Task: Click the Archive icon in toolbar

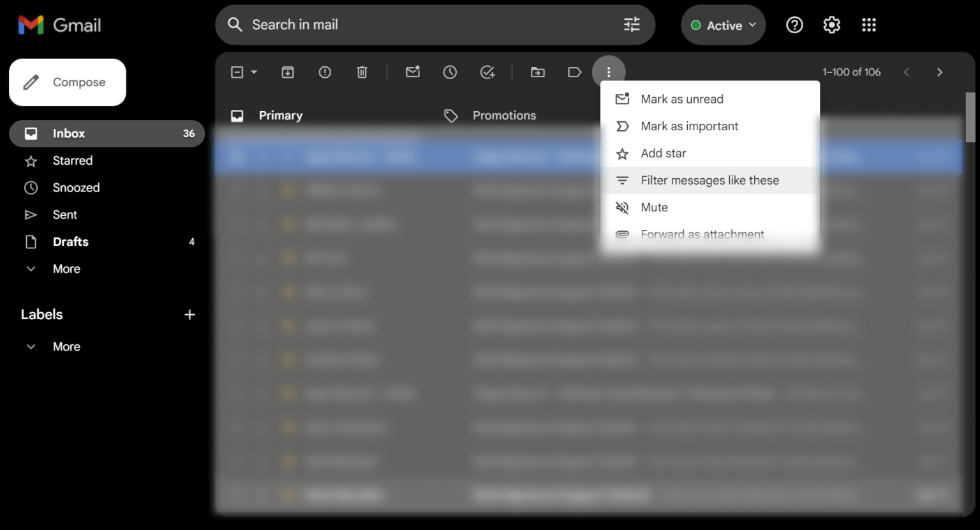Action: click(288, 72)
